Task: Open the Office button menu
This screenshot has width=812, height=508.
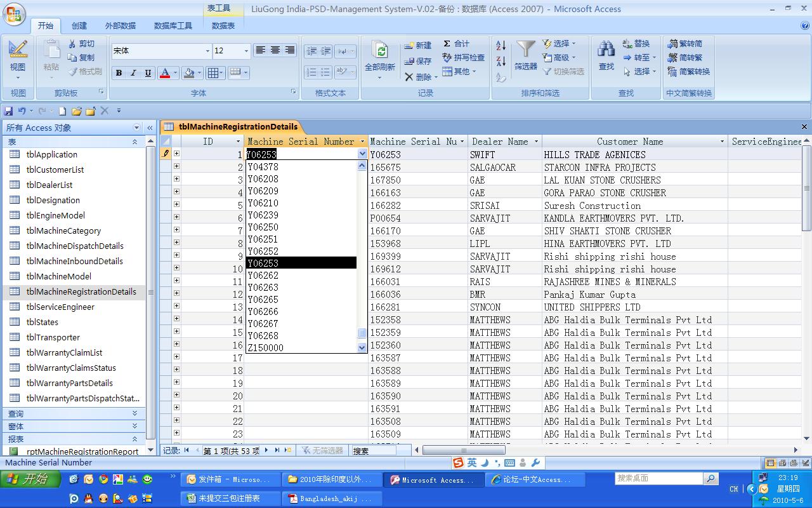Action: click(x=15, y=15)
